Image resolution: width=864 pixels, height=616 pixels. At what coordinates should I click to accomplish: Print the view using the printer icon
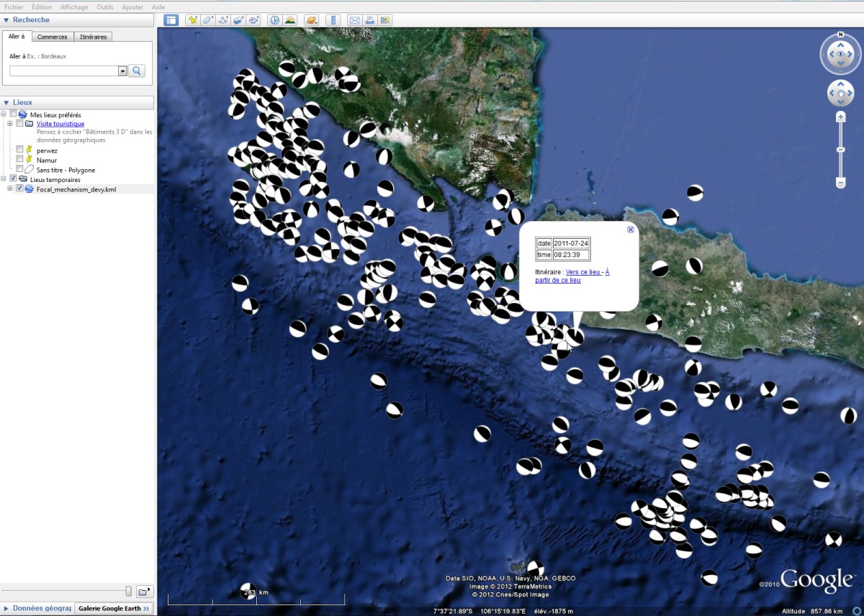tap(369, 19)
